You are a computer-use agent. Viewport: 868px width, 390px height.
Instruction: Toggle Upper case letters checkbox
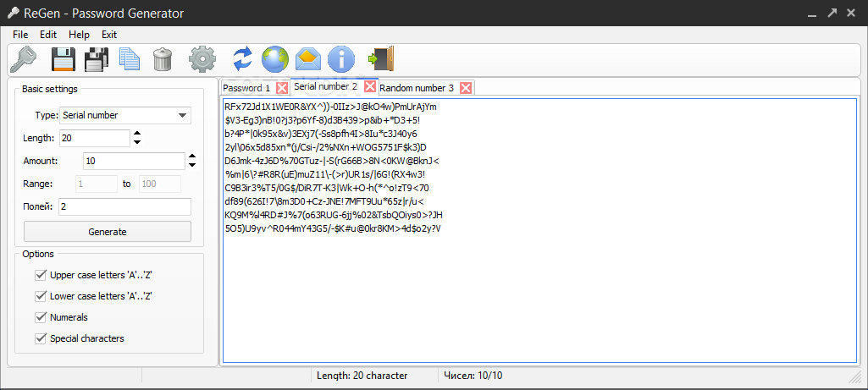coord(40,274)
